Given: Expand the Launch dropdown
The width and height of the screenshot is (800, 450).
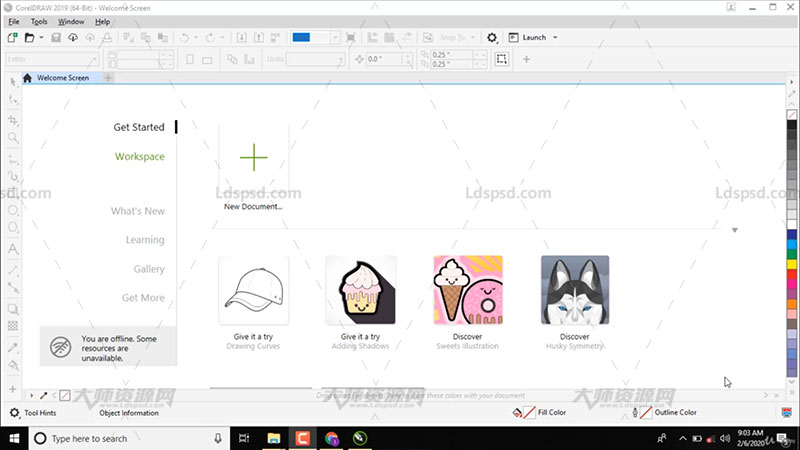Looking at the screenshot, I should click(x=556, y=37).
